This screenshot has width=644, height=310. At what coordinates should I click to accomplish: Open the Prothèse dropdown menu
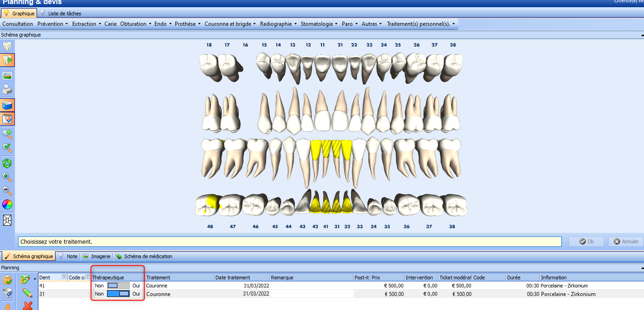[x=188, y=24]
